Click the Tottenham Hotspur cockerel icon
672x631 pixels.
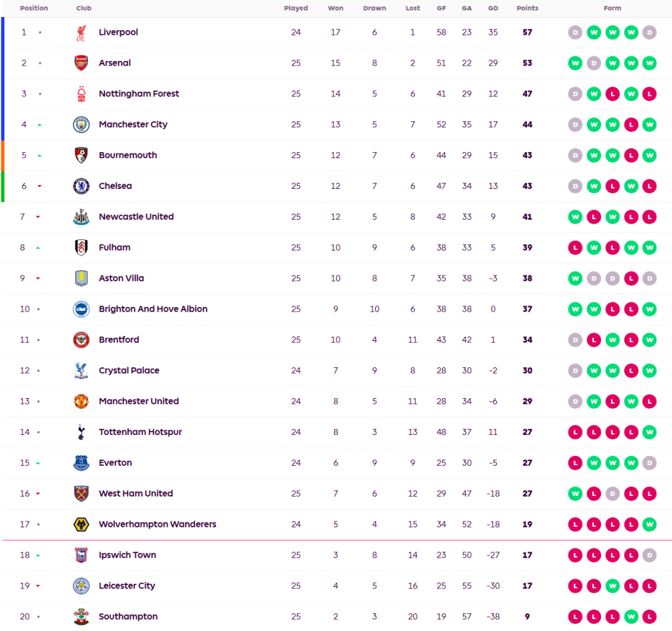pyautogui.click(x=81, y=432)
